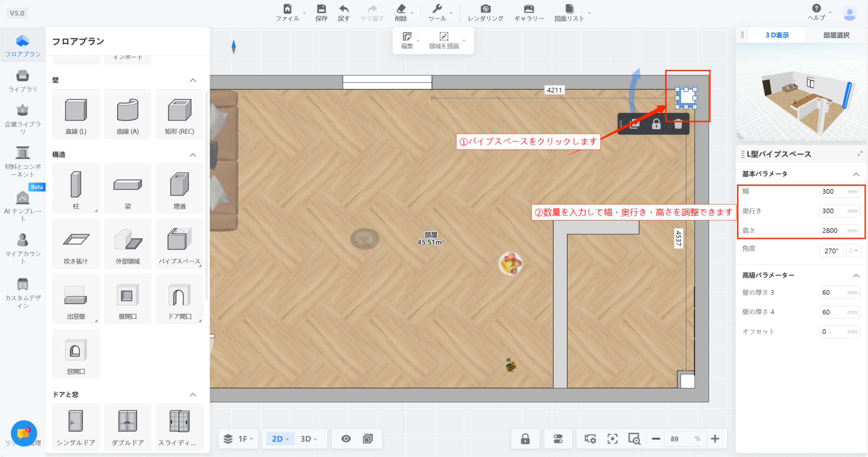The image size is (868, 457).
Task: Toggle lock on the selected pipe space
Action: 656,124
